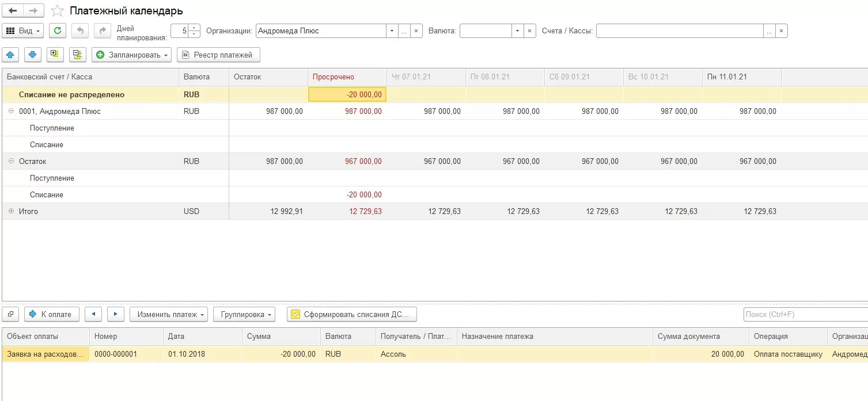Collapse all groups using the minus-list icon
Screen dimensions: 868x401
click(77, 55)
